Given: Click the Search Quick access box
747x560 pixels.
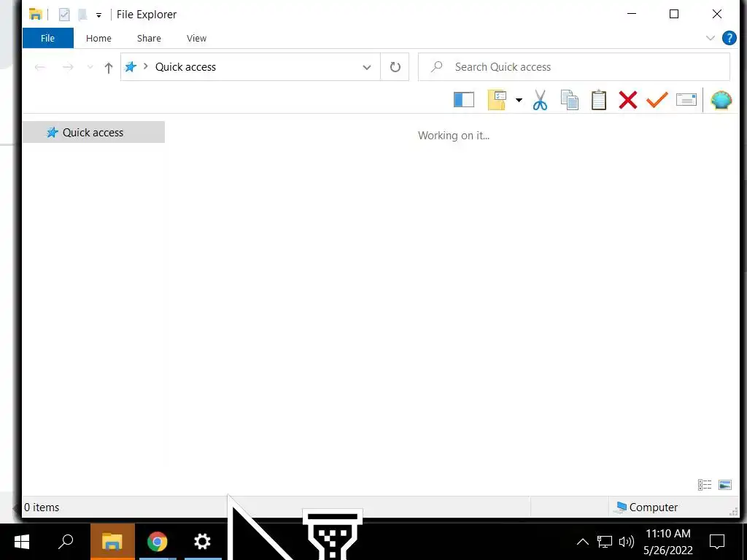Looking at the screenshot, I should 573,67.
